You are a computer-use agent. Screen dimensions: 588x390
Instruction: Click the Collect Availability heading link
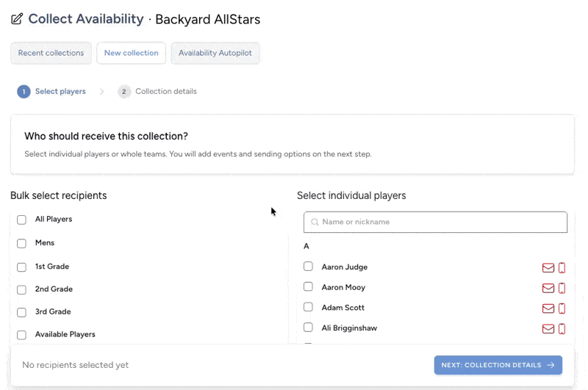86,19
